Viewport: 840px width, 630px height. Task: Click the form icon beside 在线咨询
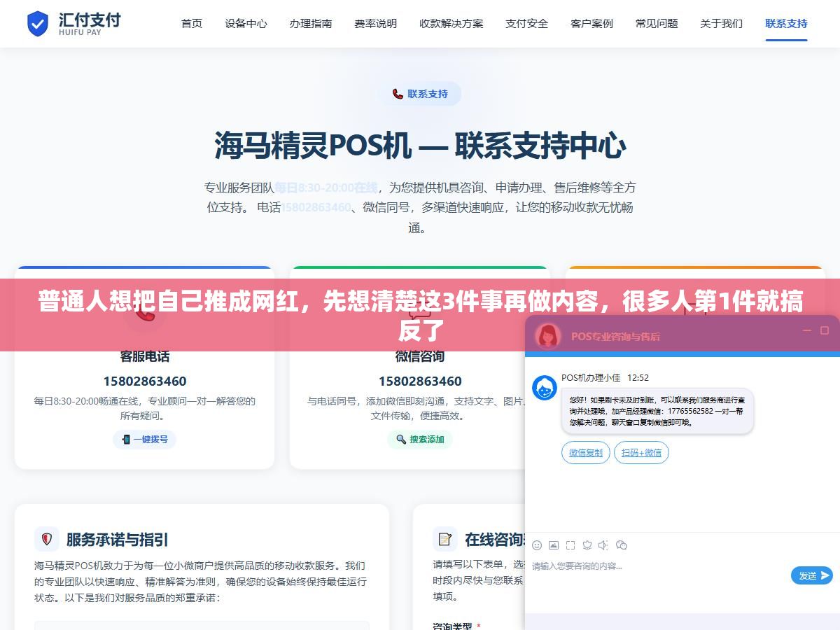click(x=444, y=539)
